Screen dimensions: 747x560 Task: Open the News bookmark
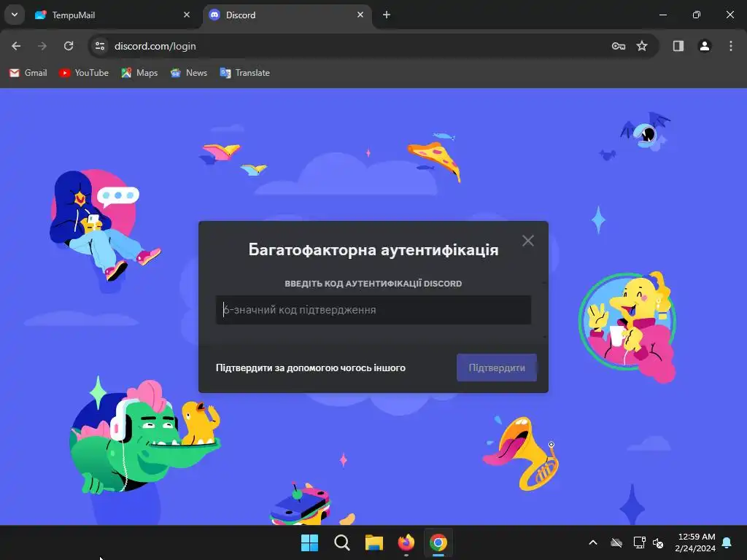(x=189, y=73)
